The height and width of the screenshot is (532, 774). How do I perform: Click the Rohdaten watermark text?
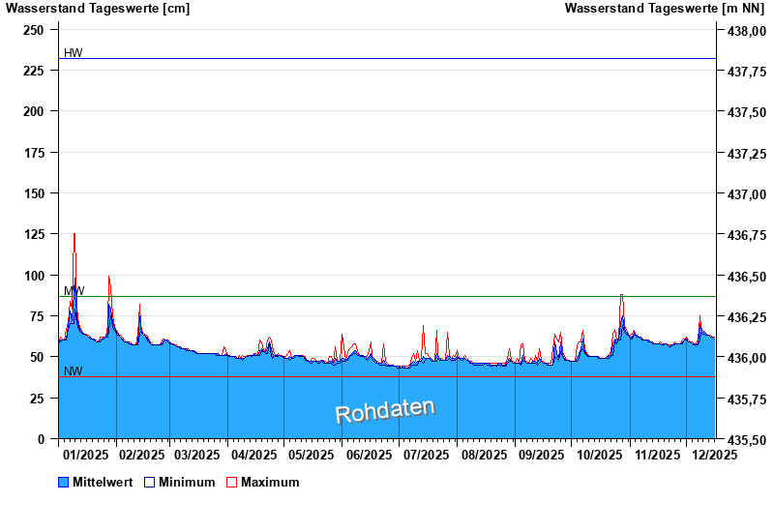click(x=385, y=411)
